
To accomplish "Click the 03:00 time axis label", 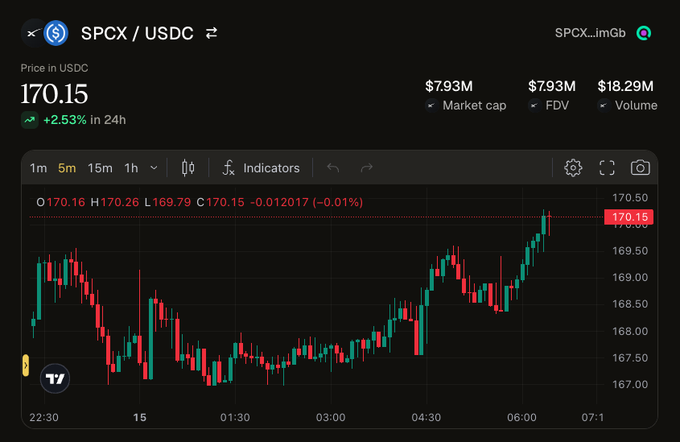I will (x=330, y=418).
